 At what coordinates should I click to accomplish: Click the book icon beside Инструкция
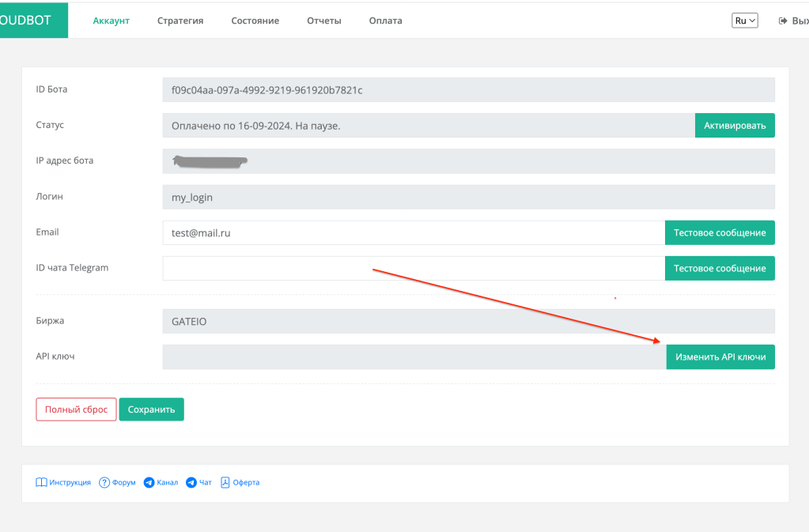point(42,482)
